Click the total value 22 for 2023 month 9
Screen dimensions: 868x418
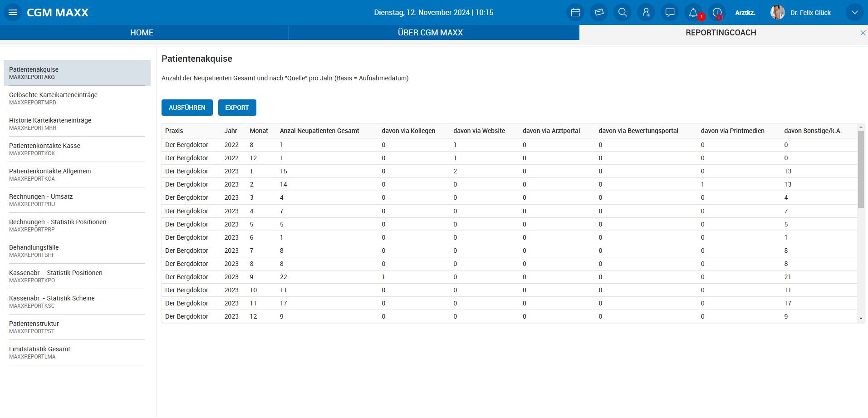pos(284,277)
